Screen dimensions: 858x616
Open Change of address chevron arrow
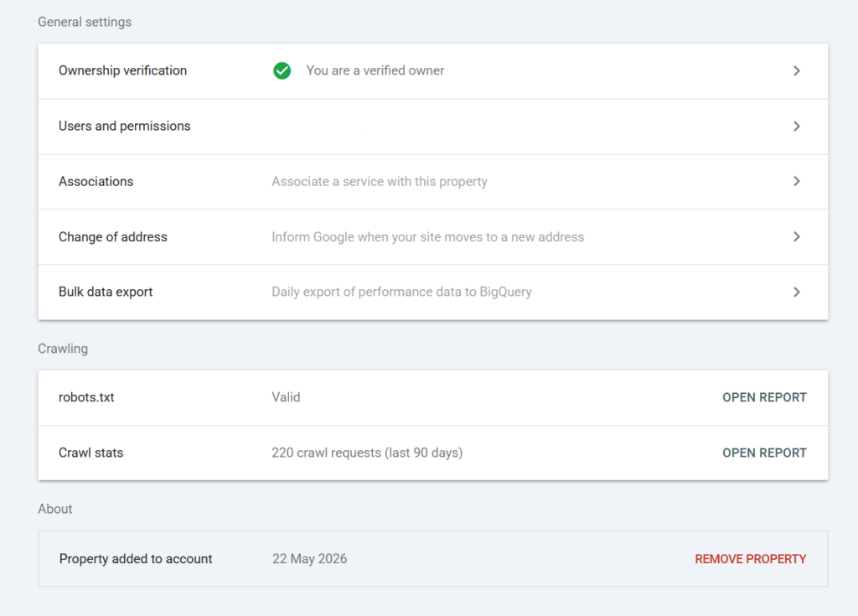(x=797, y=236)
